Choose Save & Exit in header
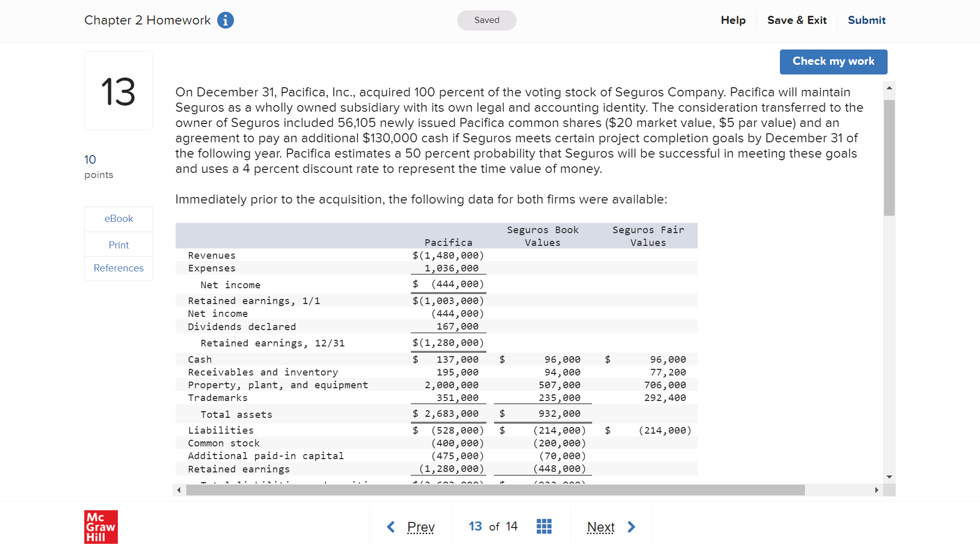This screenshot has height=551, width=980. [x=797, y=20]
